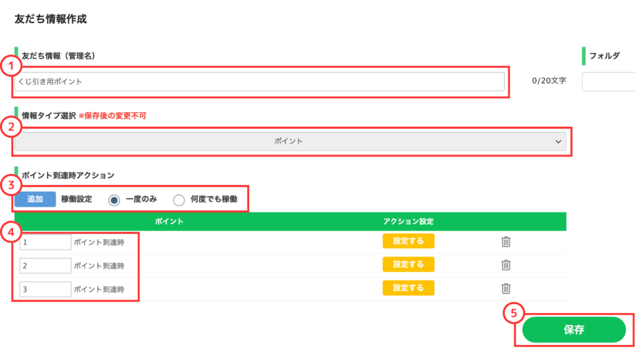
Task: Focus the 友だち情報 管理名 text field
Action: pos(259,82)
